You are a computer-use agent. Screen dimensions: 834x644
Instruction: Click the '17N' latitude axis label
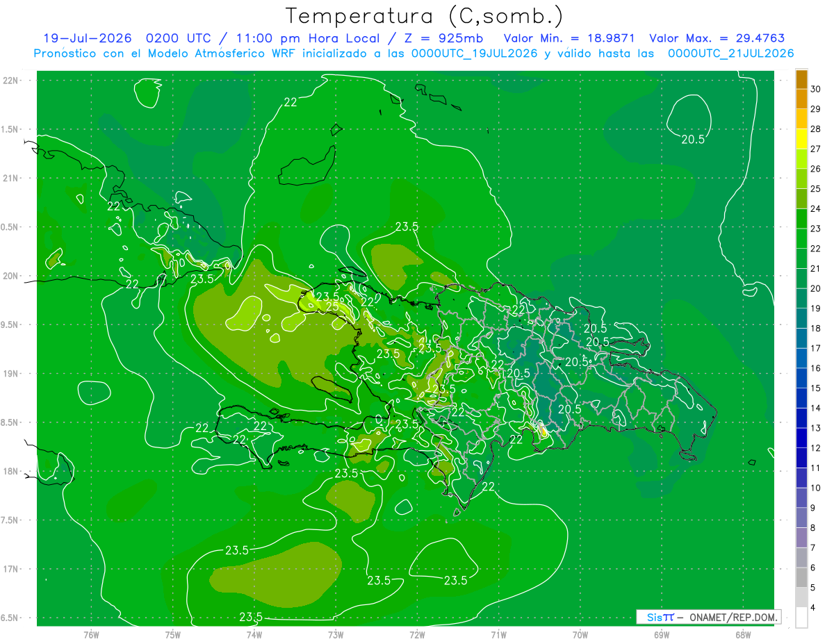(10, 570)
